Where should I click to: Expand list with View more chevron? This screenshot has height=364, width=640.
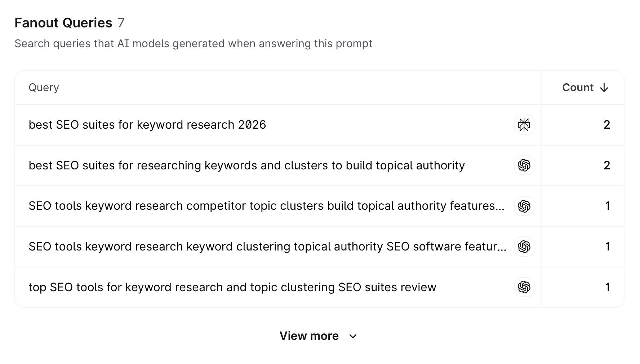click(353, 336)
